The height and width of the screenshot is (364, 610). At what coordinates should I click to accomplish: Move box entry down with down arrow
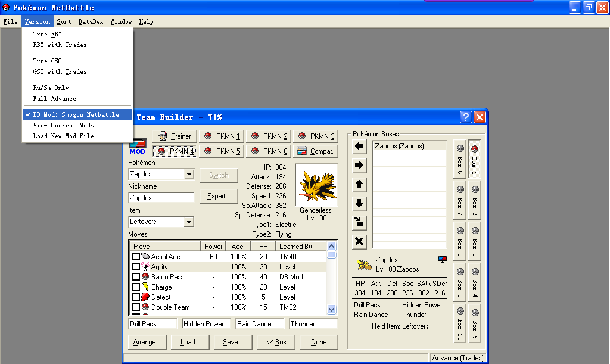(x=359, y=203)
